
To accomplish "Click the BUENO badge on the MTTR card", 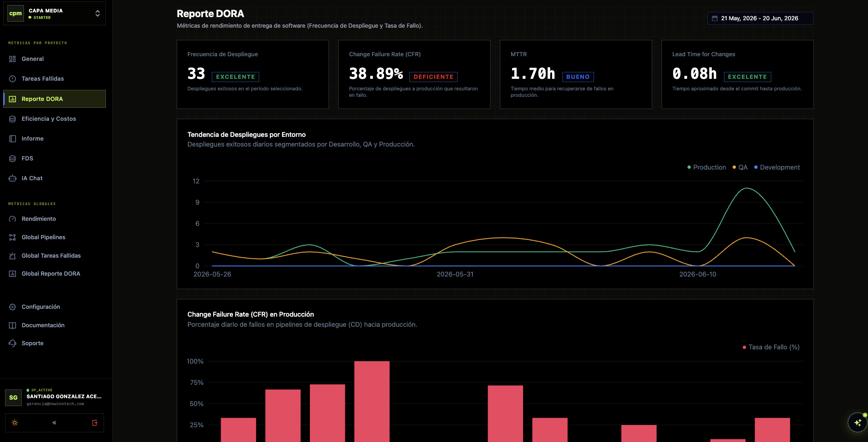I will click(x=578, y=77).
